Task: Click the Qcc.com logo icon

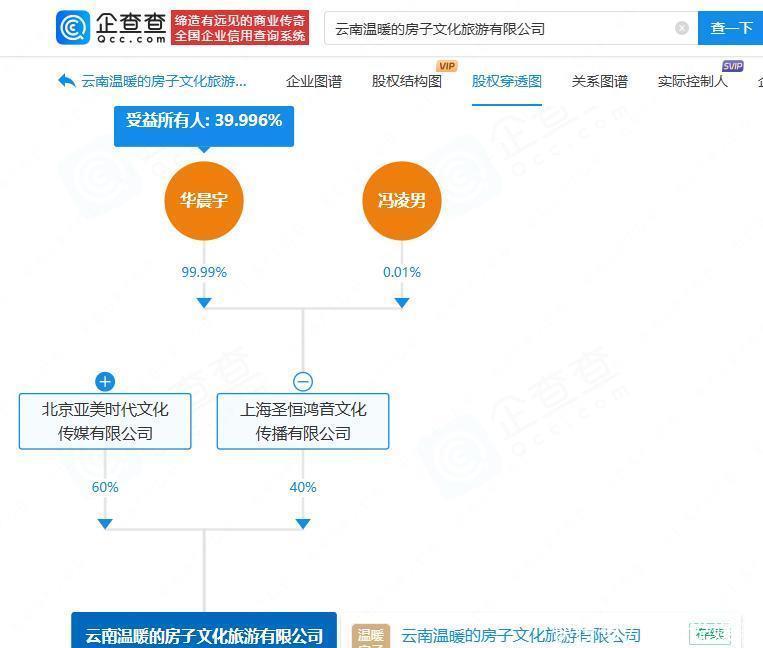Action: [73, 27]
